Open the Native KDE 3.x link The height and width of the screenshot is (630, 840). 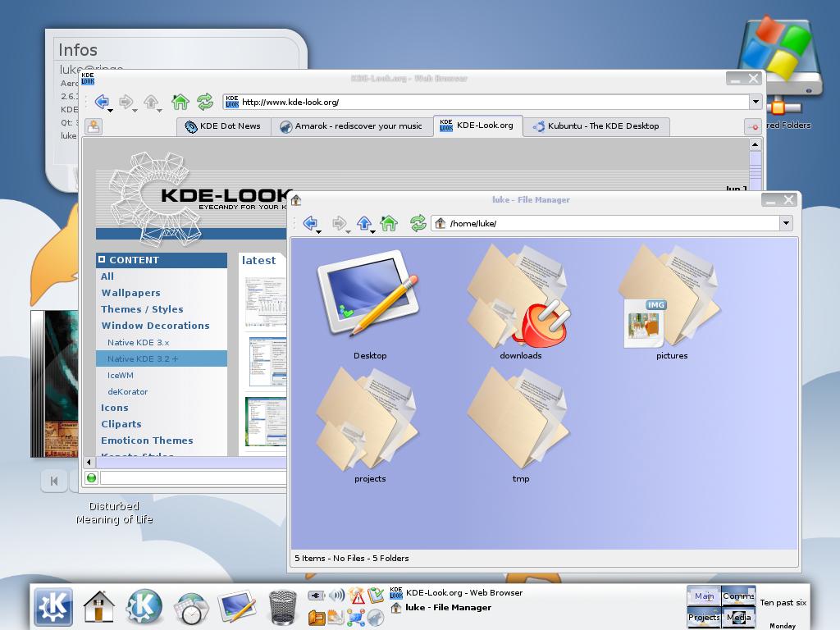tap(138, 342)
